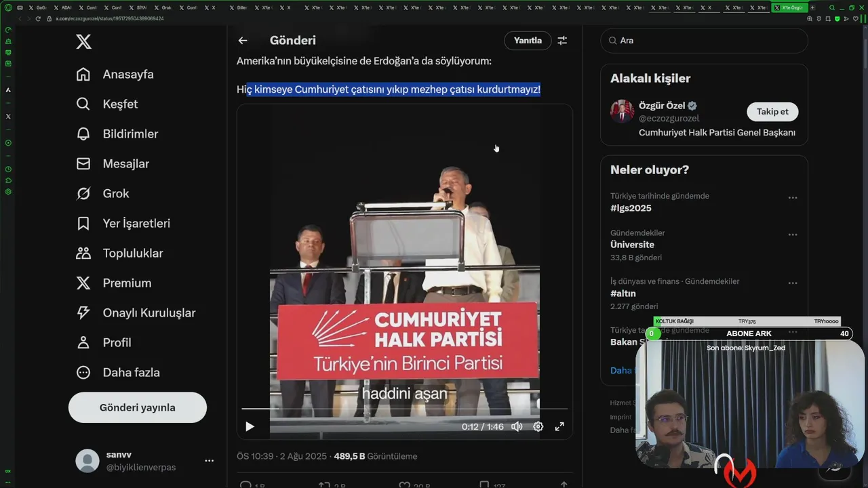Switch to the ADAI browser tab
868x488 pixels.
pos(63,7)
